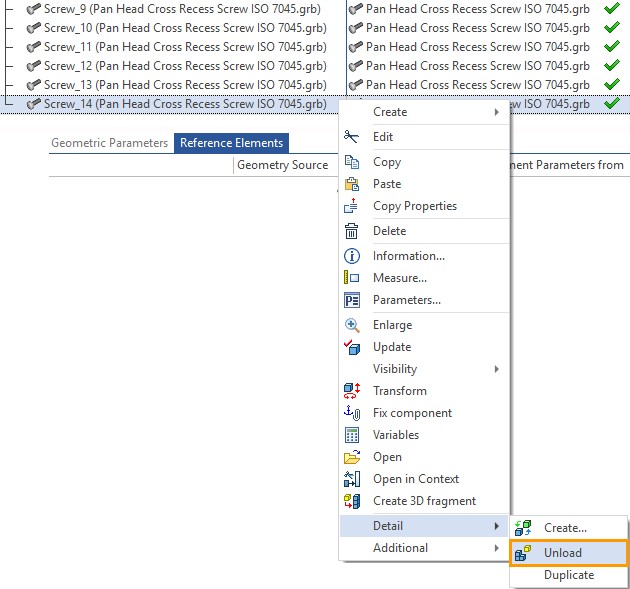The height and width of the screenshot is (589, 630).
Task: Click green checkmark on Screw_9 row
Action: pos(611,9)
